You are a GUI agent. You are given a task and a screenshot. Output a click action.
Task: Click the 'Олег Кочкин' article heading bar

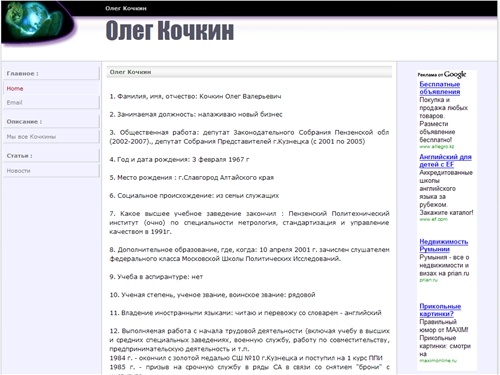pyautogui.click(x=249, y=72)
